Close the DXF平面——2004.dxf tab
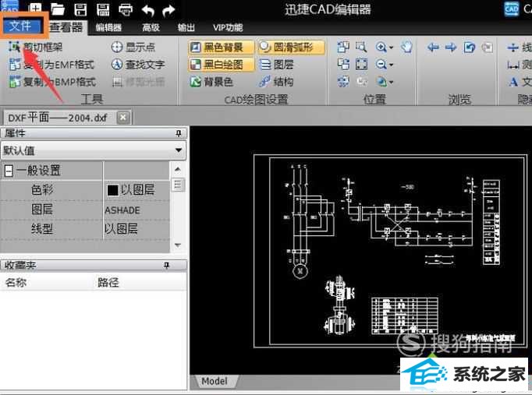This screenshot has width=532, height=395. 122,118
